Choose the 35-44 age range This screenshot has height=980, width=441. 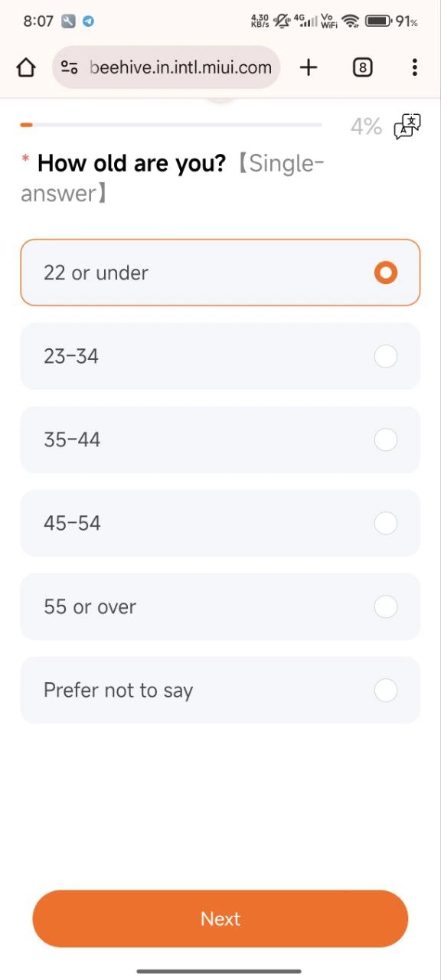coord(220,439)
